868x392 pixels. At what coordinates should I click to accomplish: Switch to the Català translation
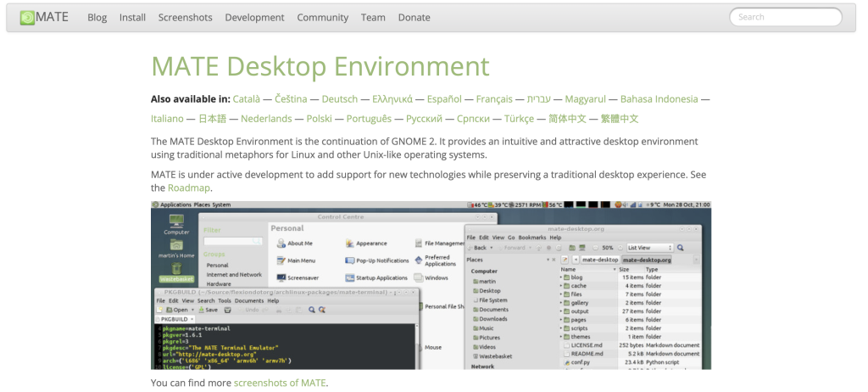point(247,99)
